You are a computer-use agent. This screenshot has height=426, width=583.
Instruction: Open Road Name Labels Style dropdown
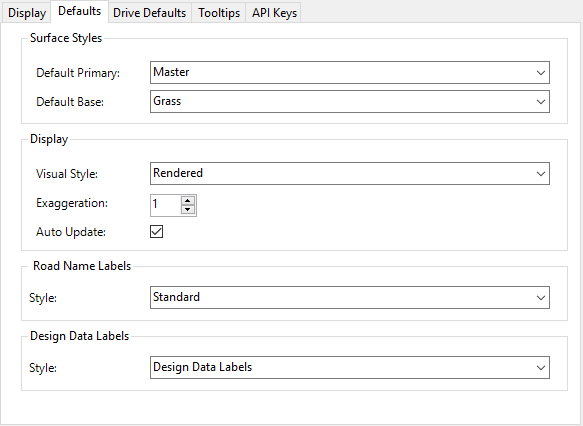click(x=350, y=297)
